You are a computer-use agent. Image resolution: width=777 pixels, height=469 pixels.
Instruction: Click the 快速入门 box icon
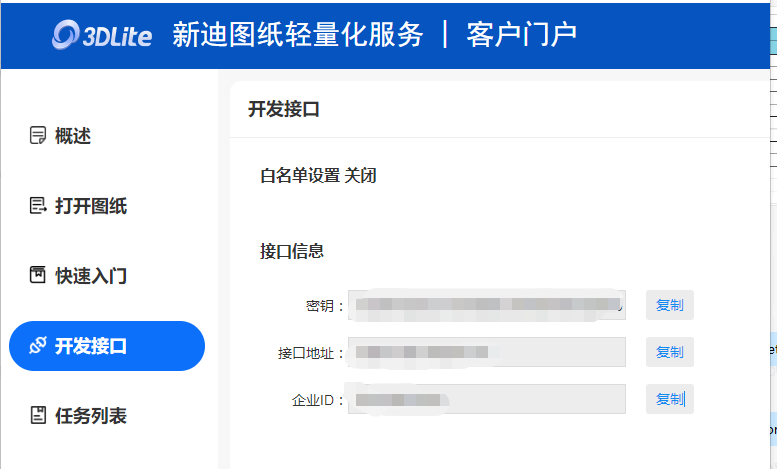(x=38, y=275)
